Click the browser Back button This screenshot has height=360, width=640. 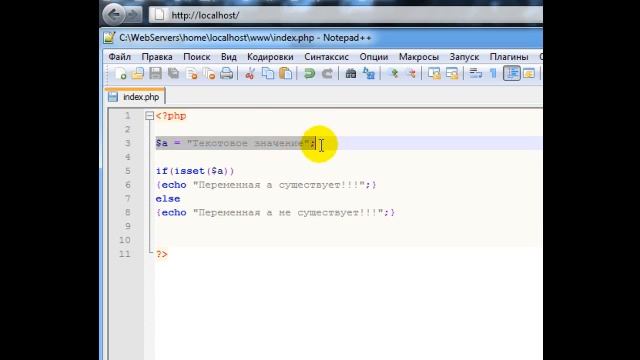pos(113,15)
